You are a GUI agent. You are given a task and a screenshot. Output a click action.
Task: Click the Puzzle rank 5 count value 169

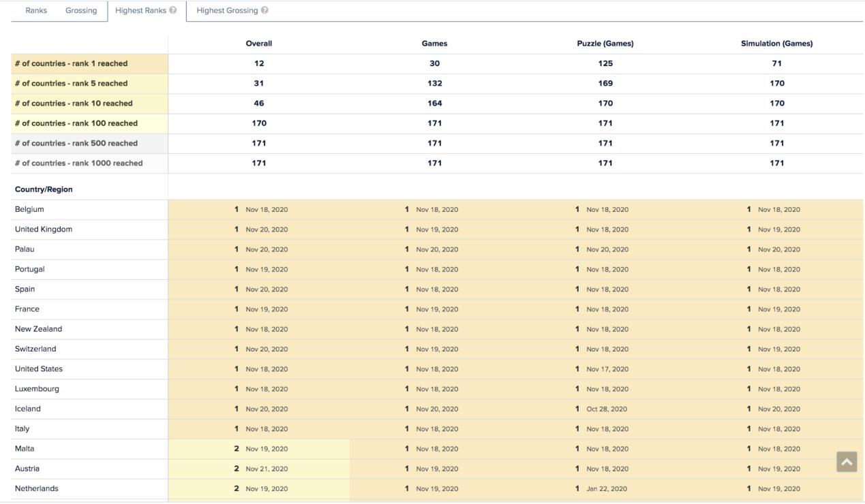605,83
